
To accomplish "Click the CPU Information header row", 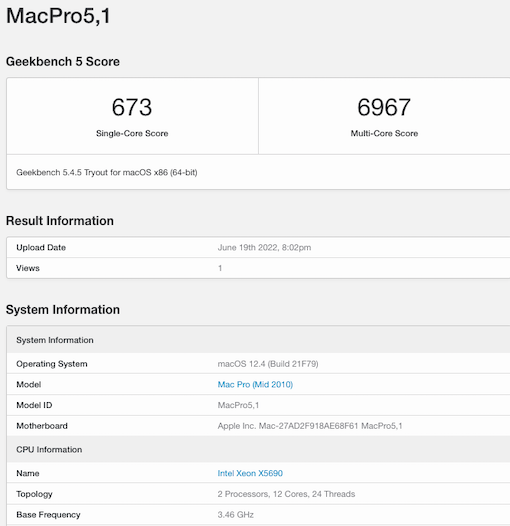I will tap(258, 450).
